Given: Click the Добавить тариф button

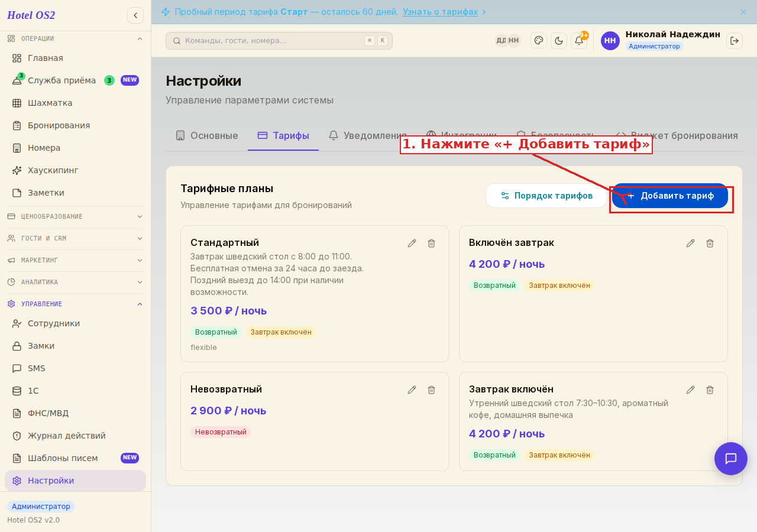Looking at the screenshot, I should [x=670, y=196].
